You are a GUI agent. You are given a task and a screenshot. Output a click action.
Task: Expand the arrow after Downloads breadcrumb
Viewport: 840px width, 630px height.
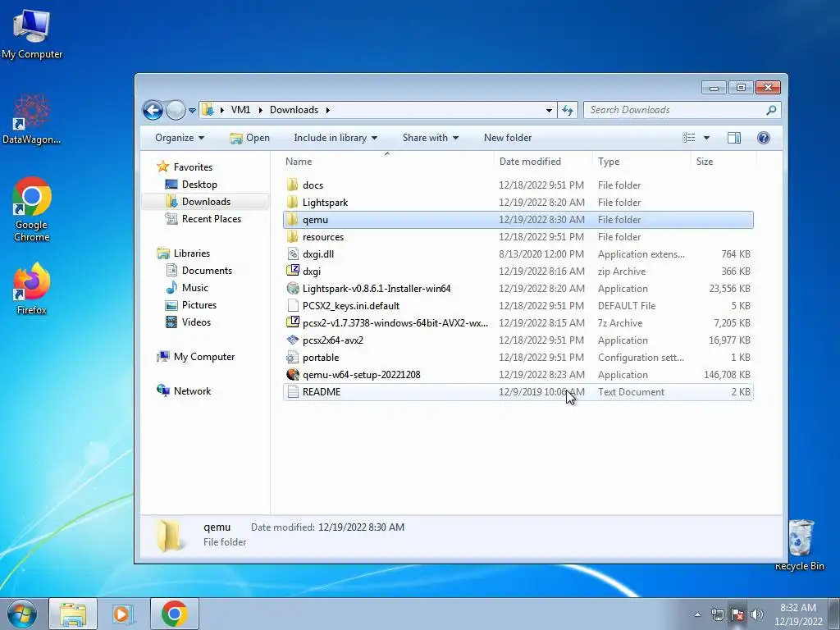pos(327,110)
